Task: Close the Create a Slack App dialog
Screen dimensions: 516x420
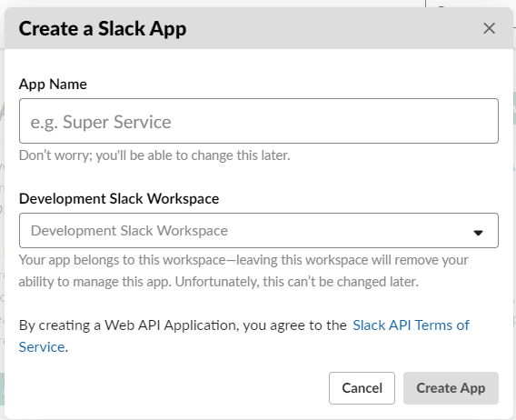Action: [x=489, y=28]
